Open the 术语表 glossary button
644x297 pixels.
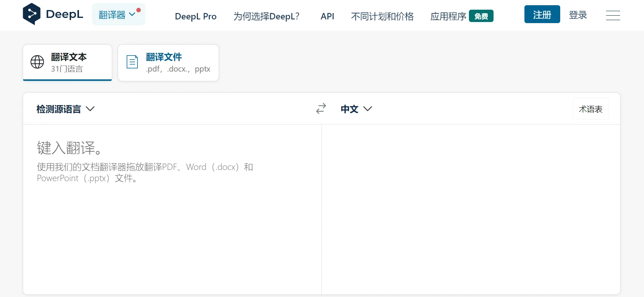[x=590, y=109]
